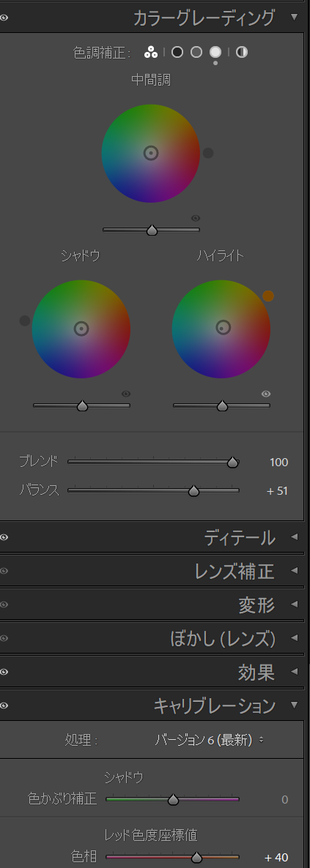Click the ブレンド value field showing 100

(x=279, y=463)
